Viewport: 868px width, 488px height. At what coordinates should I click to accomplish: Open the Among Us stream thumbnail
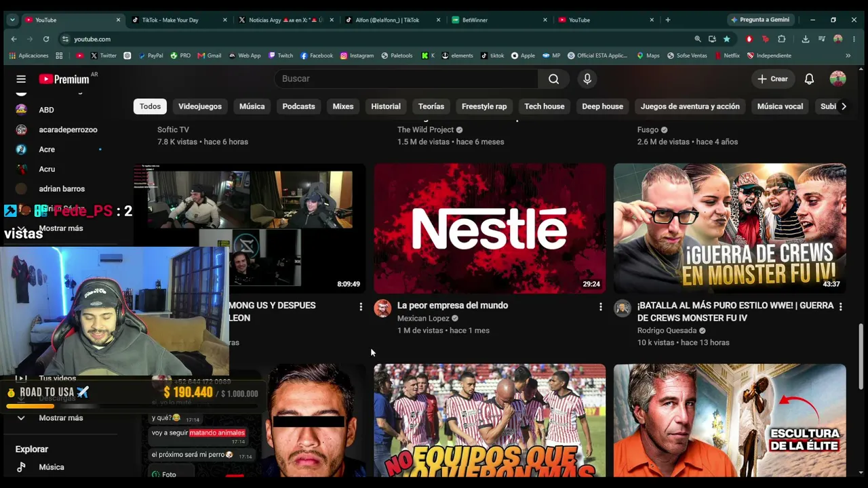click(x=250, y=228)
